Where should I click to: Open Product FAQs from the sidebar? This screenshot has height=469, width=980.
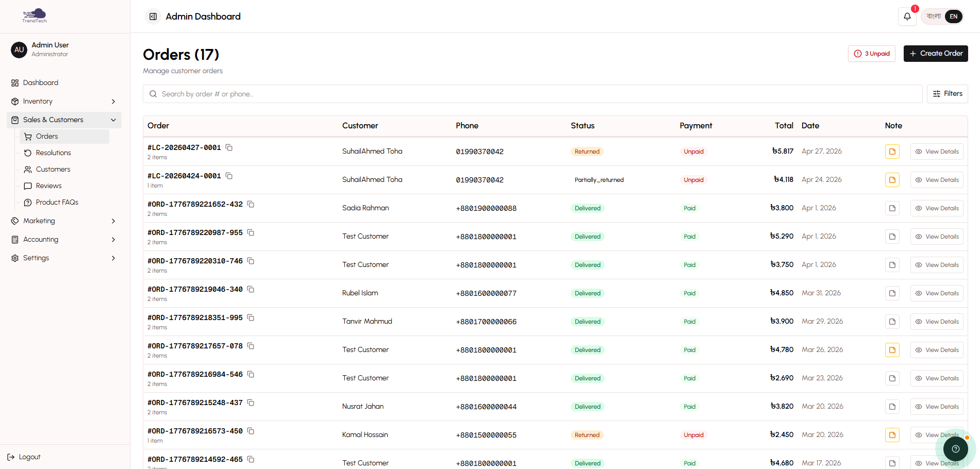point(56,202)
